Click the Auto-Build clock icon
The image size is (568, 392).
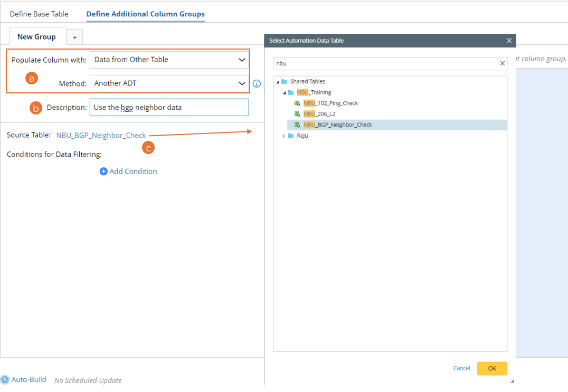tap(5, 379)
